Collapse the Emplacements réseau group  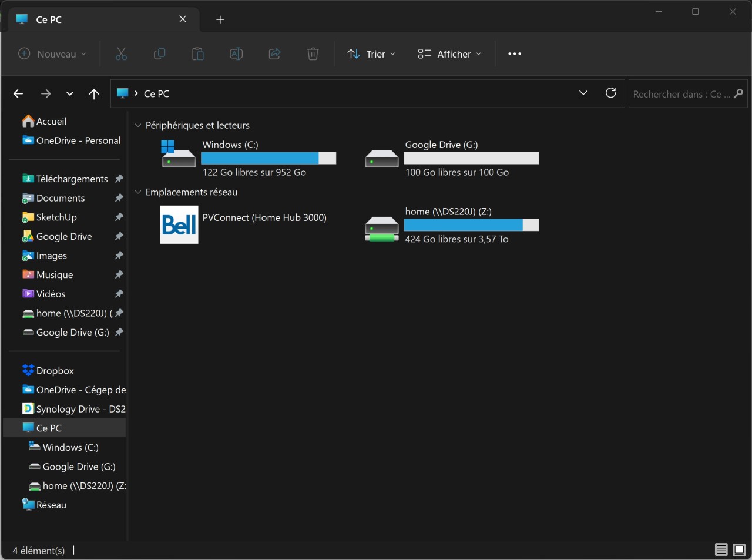point(139,192)
